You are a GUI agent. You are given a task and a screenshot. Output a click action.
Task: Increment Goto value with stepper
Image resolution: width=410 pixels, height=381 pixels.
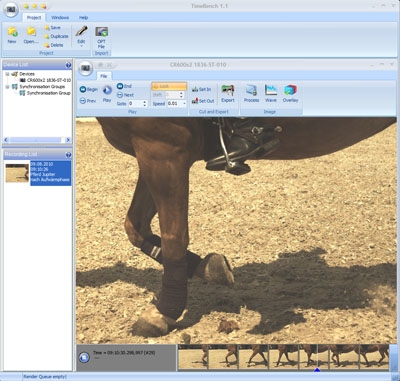coord(145,102)
